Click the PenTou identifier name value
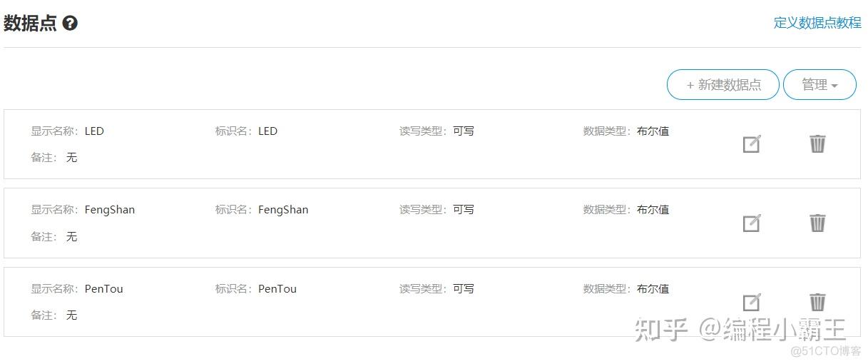This screenshot has height=364, width=868. [277, 289]
